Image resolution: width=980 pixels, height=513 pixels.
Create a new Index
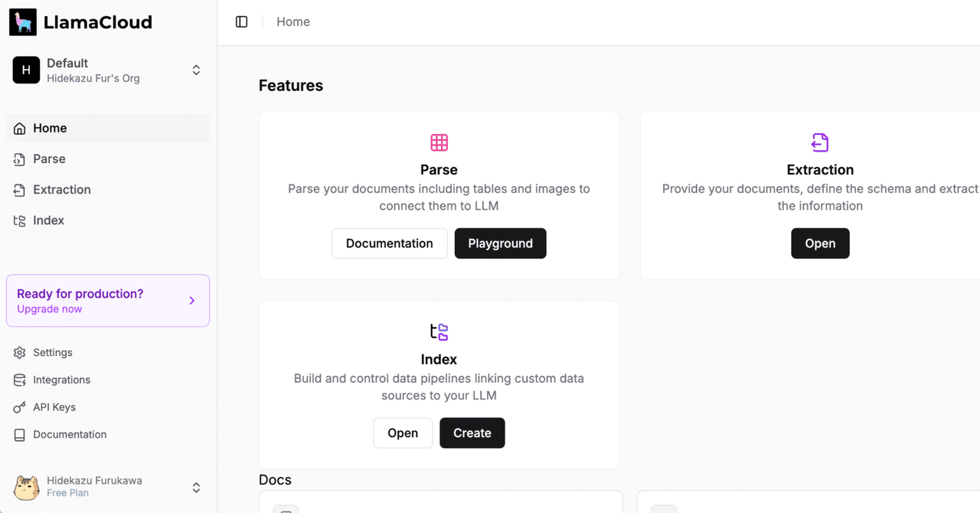coord(472,433)
